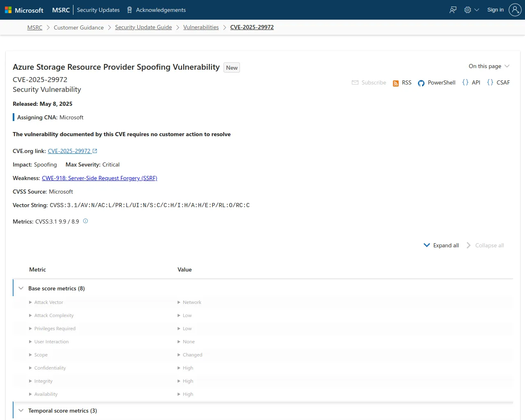Open the Acknowledgements page
The height and width of the screenshot is (420, 525).
(161, 10)
